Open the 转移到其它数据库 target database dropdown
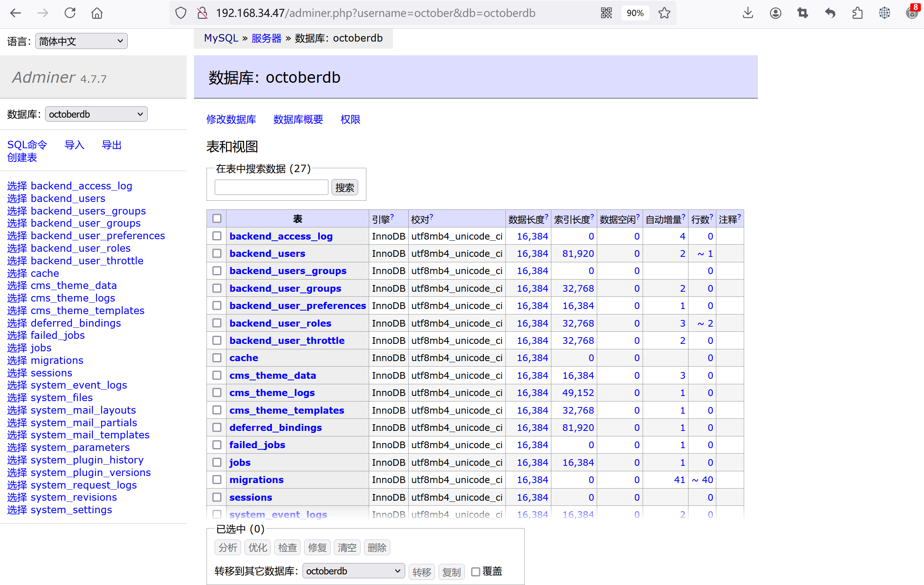This screenshot has height=585, width=924. (354, 571)
